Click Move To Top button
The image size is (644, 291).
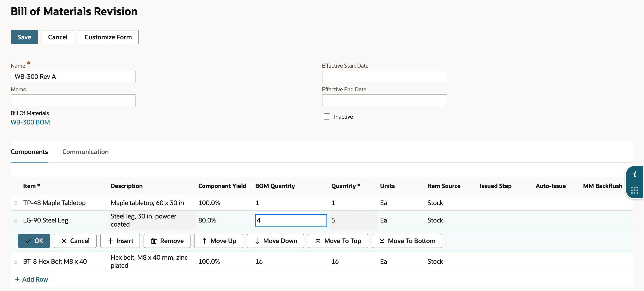338,241
